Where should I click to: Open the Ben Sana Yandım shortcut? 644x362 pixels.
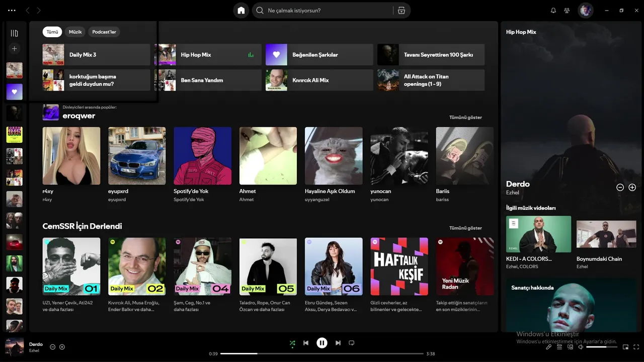coord(208,80)
